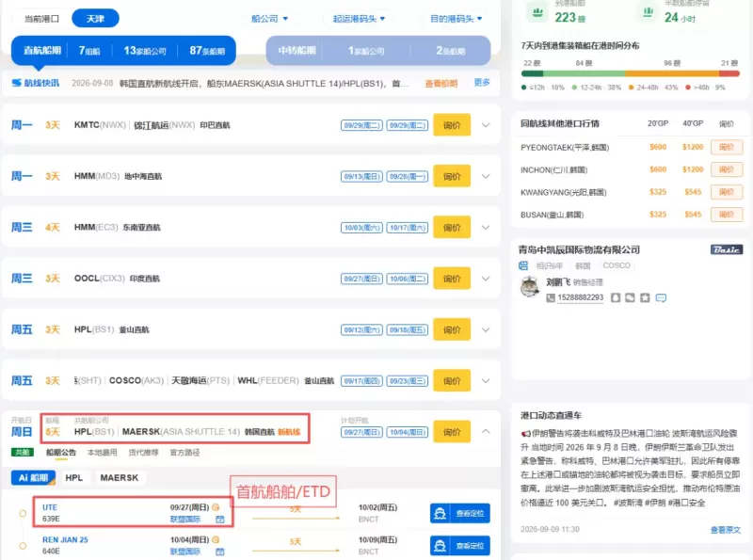Open the blue chat message icon for the contact
Image resolution: width=753 pixels, height=560 pixels.
point(661,298)
